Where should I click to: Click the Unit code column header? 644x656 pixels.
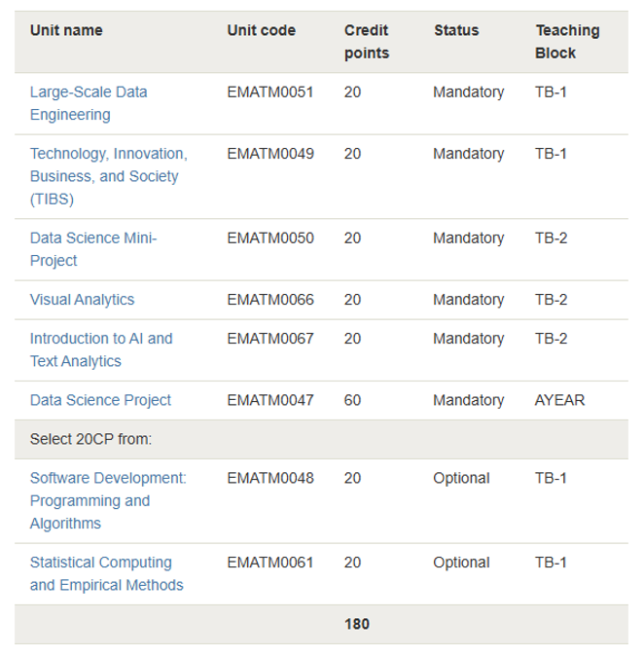[x=262, y=30]
